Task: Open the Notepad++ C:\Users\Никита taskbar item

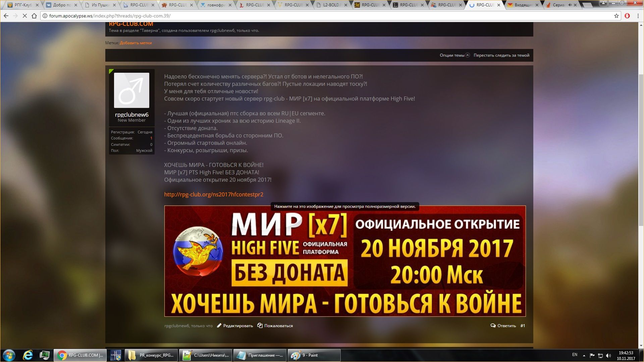Action: (x=205, y=355)
